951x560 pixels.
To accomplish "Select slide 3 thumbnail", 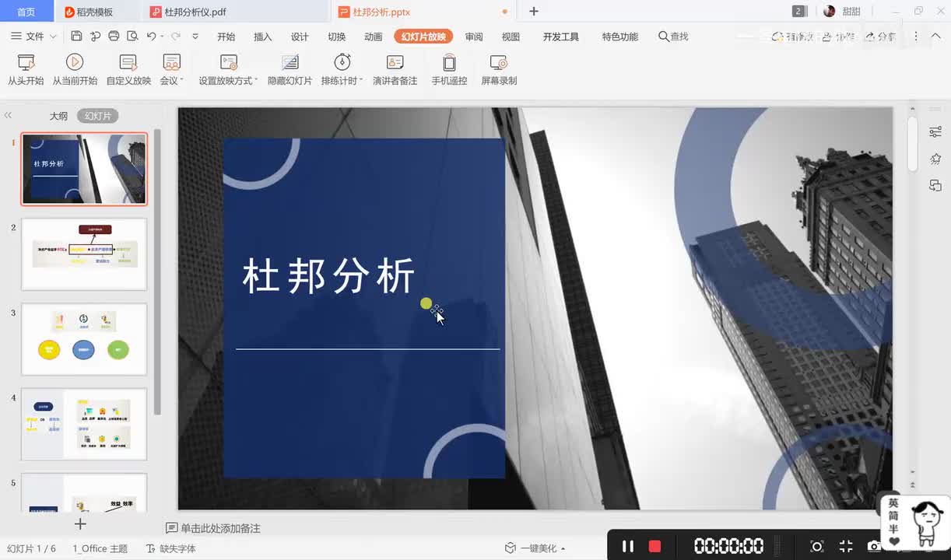I will tap(84, 339).
